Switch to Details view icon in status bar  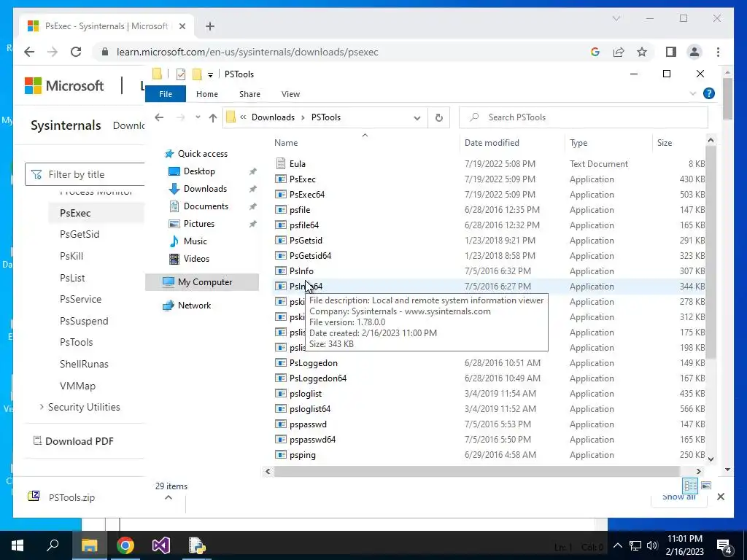690,486
